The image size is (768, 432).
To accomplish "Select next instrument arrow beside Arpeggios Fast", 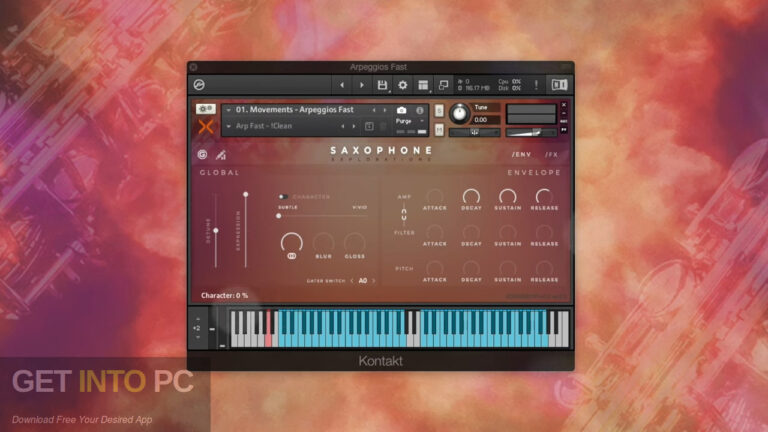I will 385,110.
